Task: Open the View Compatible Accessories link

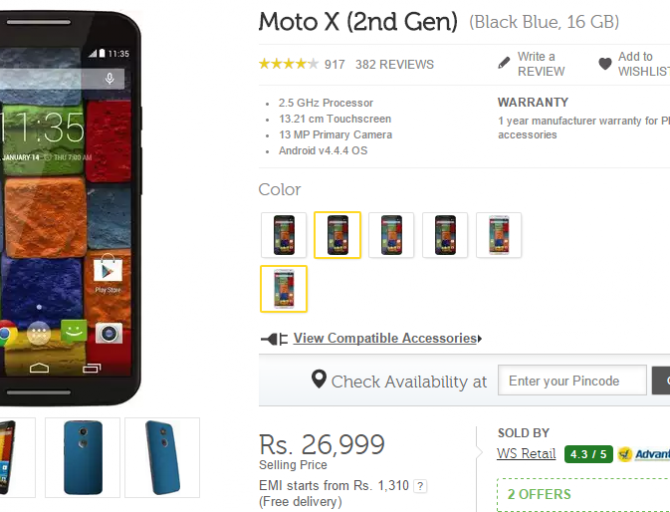Action: point(385,338)
